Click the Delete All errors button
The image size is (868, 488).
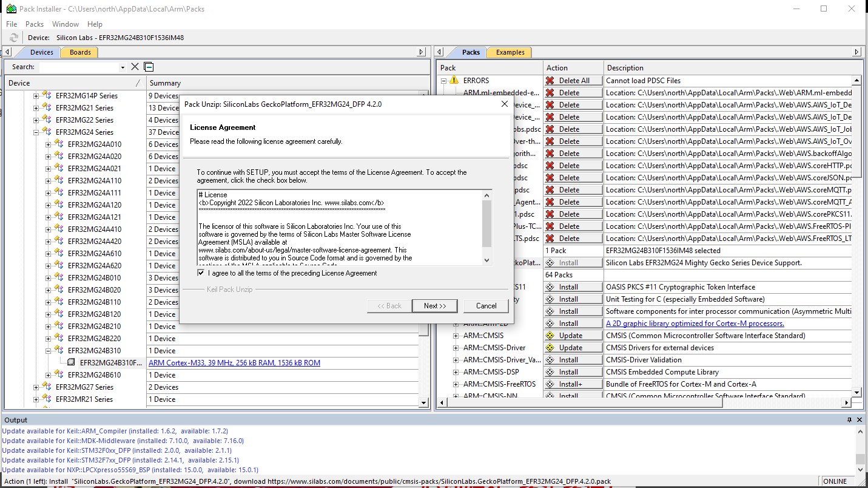[573, 81]
